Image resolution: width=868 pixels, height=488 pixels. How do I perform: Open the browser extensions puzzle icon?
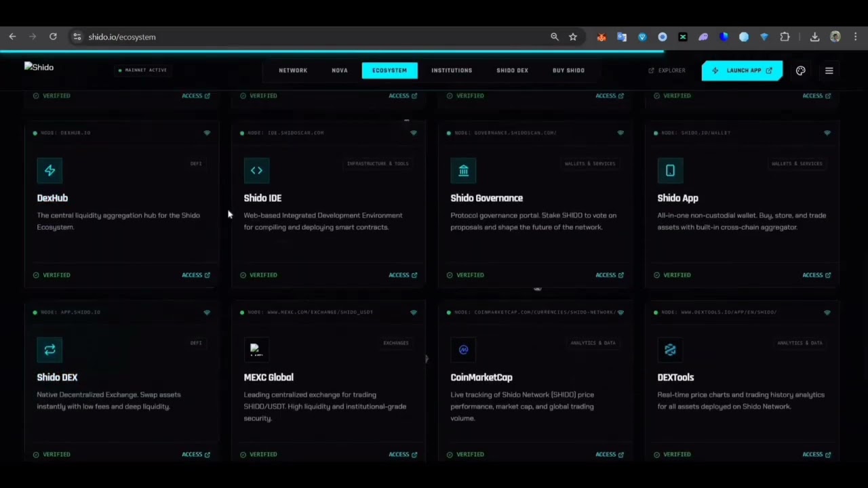coord(785,37)
